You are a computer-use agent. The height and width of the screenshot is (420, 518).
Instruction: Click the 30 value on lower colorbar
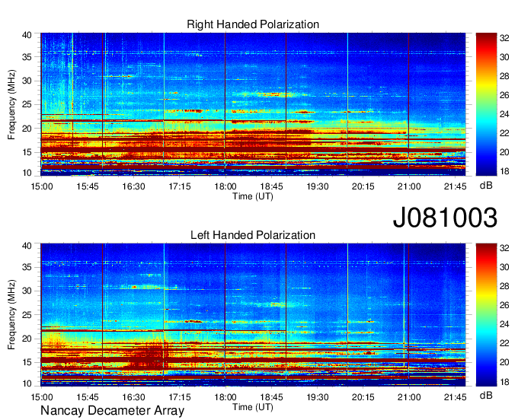pyautogui.click(x=504, y=267)
